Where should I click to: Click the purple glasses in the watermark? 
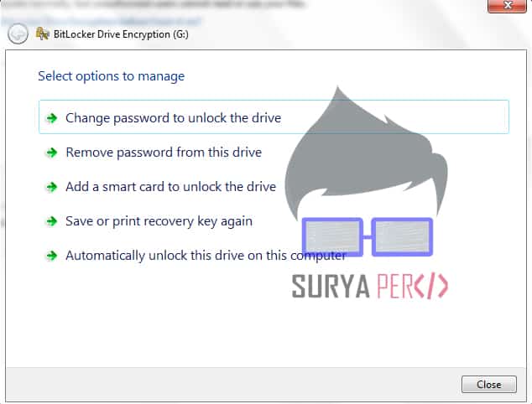point(368,236)
